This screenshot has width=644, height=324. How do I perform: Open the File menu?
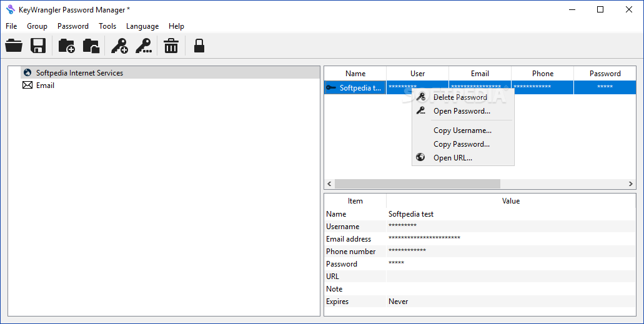point(11,26)
